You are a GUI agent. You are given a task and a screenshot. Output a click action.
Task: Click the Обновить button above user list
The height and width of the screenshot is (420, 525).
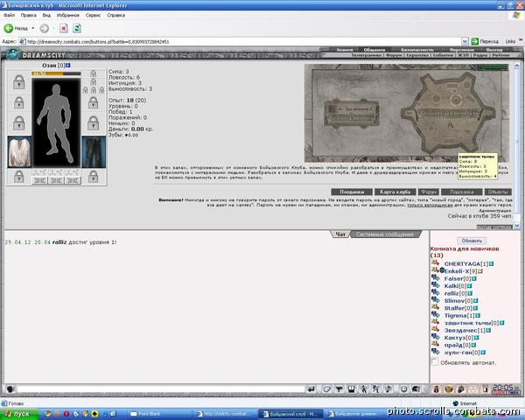click(x=472, y=241)
